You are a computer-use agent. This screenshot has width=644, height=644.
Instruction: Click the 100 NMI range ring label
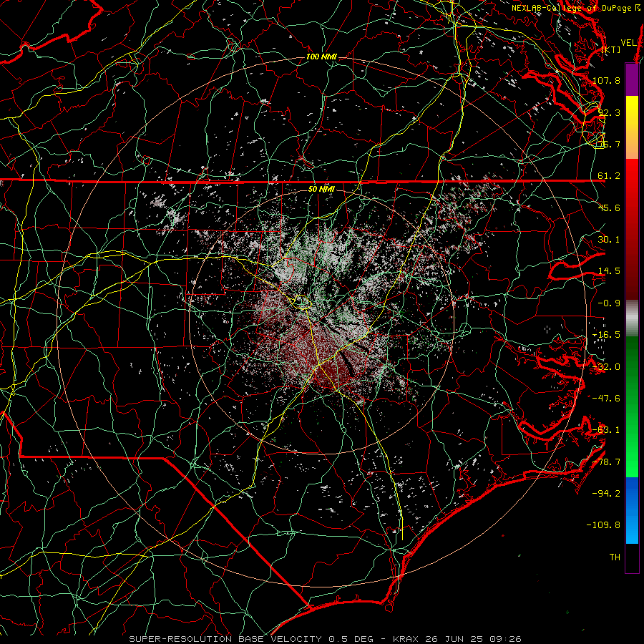pos(321,57)
